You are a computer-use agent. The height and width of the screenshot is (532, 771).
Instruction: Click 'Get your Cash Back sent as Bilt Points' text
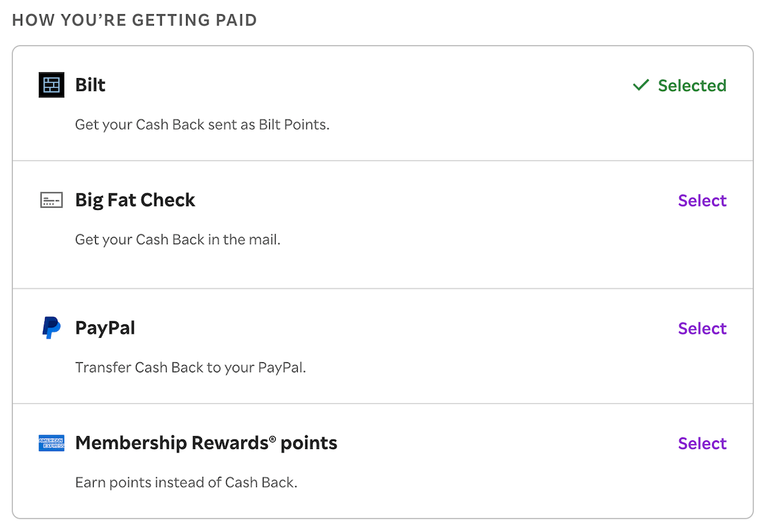(202, 125)
